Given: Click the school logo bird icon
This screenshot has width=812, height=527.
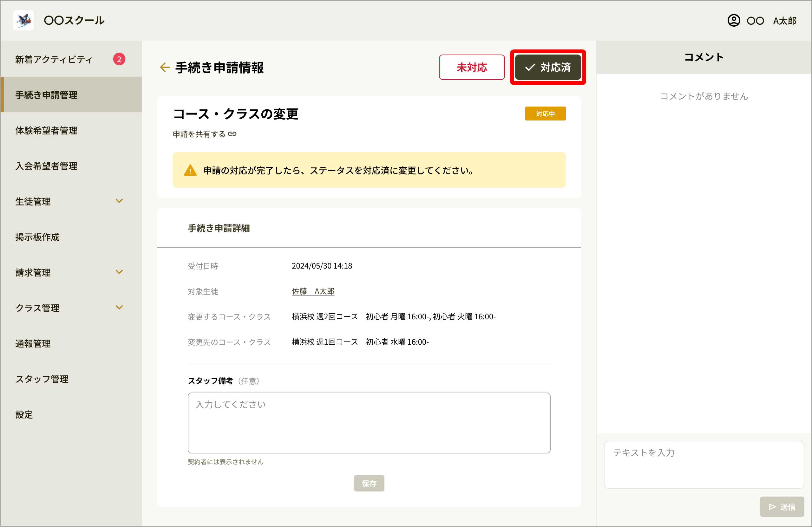Looking at the screenshot, I should point(23,21).
